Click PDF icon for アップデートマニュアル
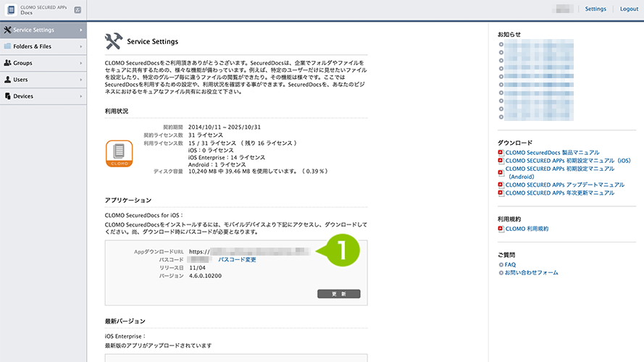 (501, 185)
